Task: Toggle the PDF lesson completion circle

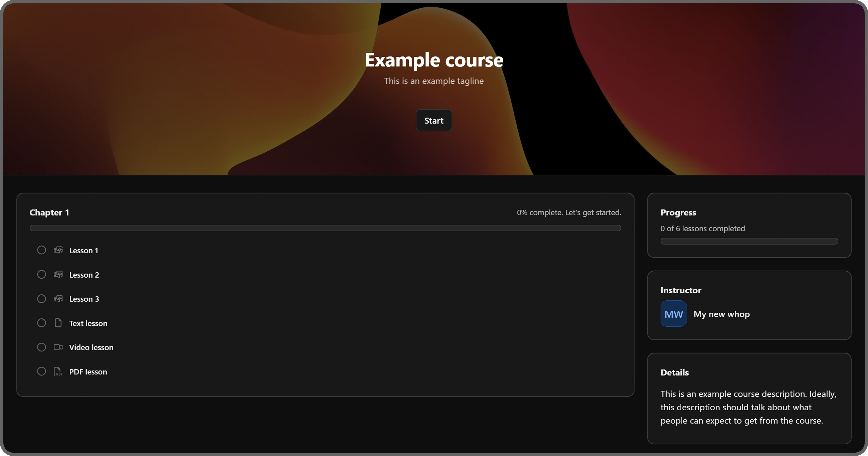Action: coord(41,371)
